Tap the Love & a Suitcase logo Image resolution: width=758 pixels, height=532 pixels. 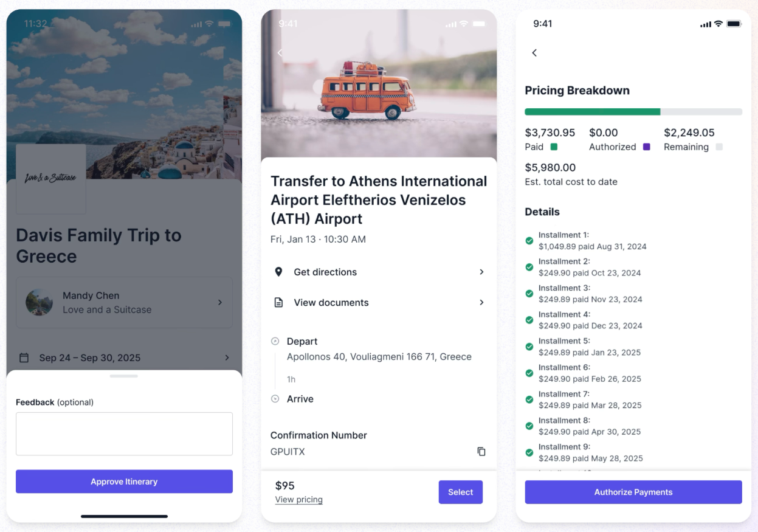[x=51, y=179]
